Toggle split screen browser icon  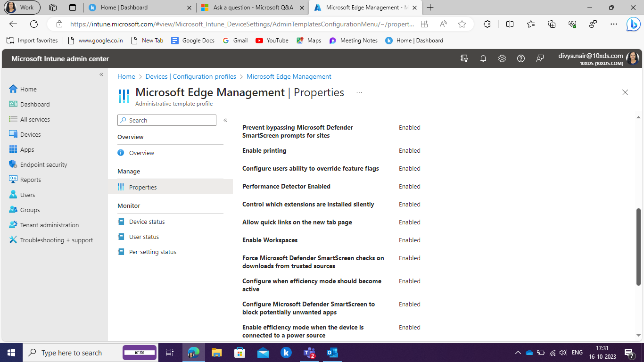[510, 24]
